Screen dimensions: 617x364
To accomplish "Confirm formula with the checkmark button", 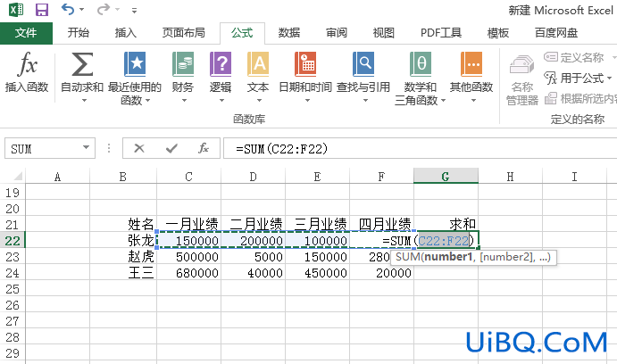I will click(x=171, y=148).
